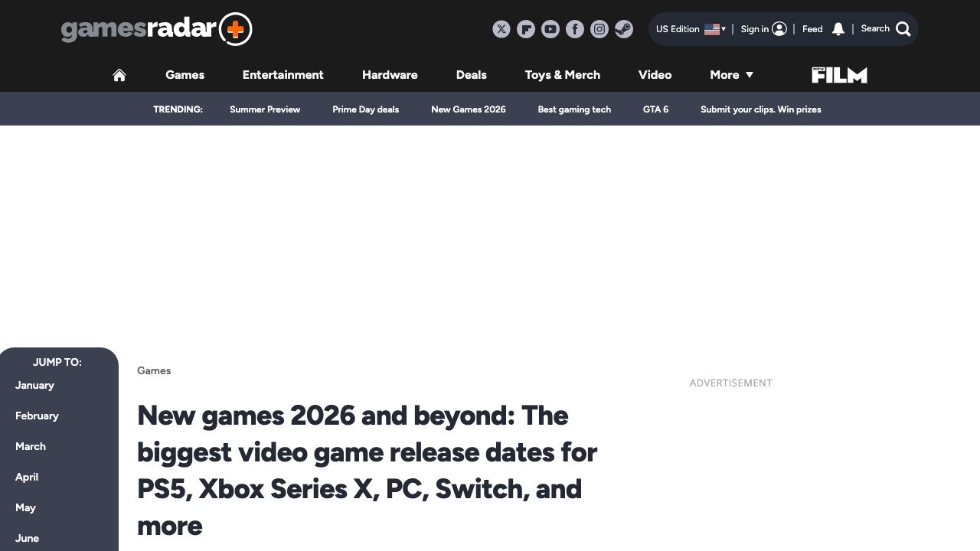980x551 pixels.
Task: Jump to May section
Action: pos(25,507)
